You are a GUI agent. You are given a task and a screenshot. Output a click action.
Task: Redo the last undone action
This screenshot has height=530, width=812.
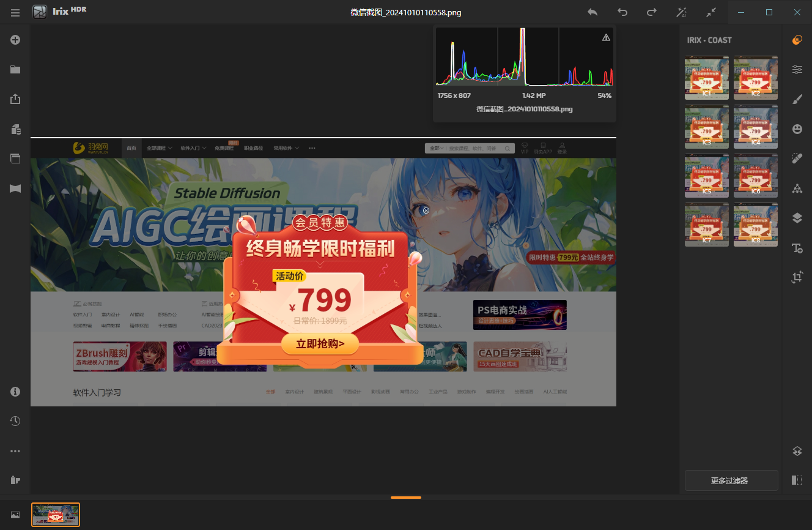(x=651, y=12)
